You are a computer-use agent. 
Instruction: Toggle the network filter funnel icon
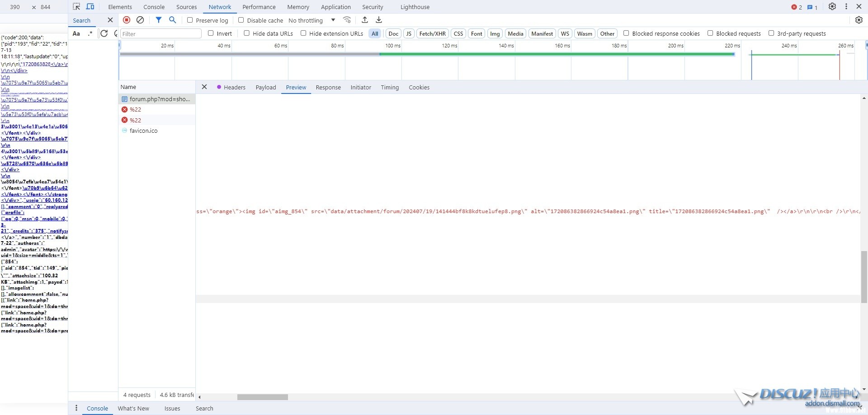point(159,20)
